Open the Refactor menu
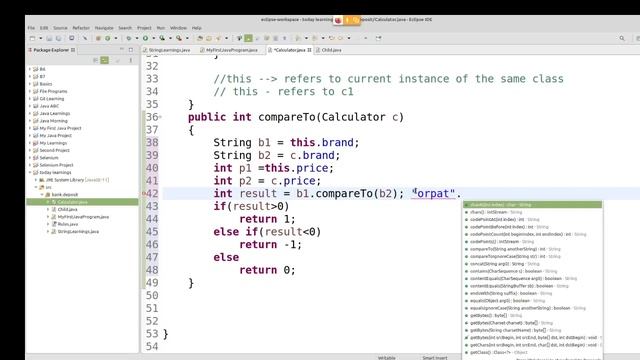Image resolution: width=640 pixels, height=360 pixels. point(81,28)
